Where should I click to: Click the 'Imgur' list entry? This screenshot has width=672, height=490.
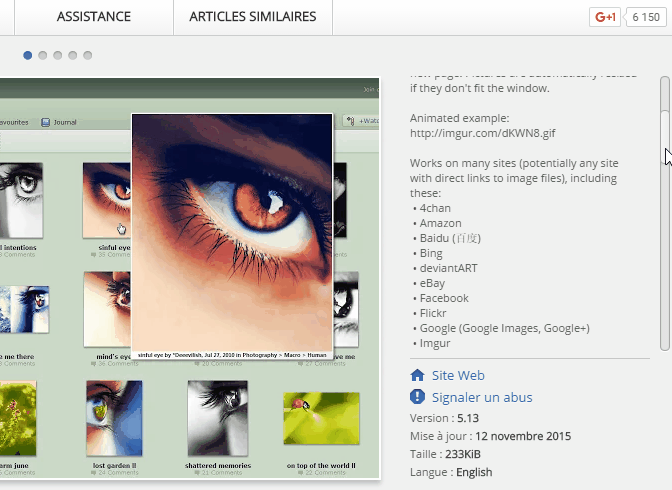(x=435, y=343)
